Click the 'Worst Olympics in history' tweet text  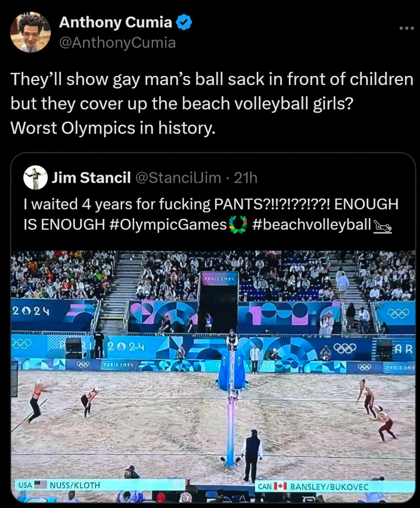tap(113, 127)
